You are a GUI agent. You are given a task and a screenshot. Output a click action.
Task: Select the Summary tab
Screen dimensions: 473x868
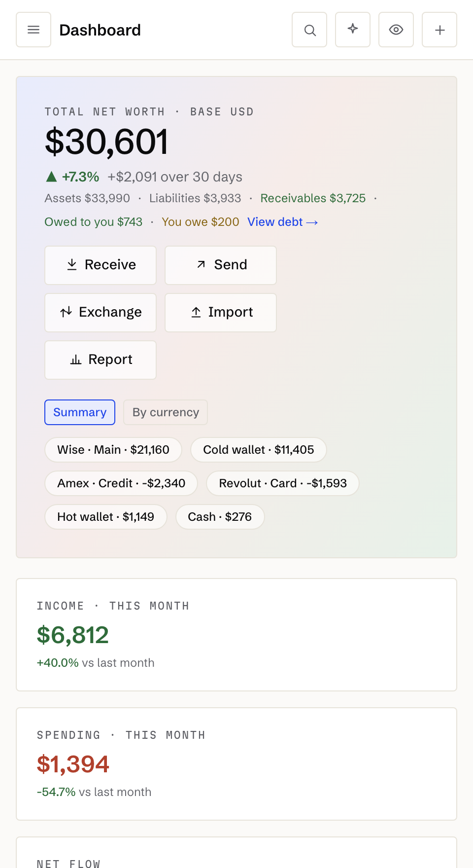(80, 412)
